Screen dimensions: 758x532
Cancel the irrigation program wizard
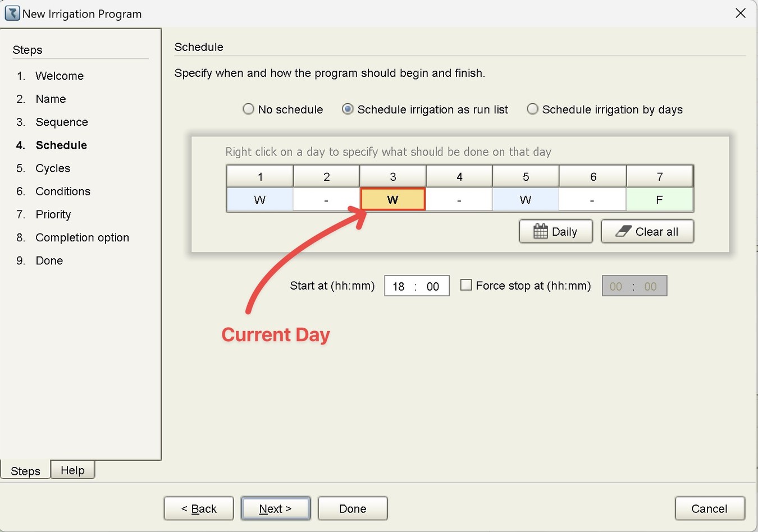click(x=709, y=508)
